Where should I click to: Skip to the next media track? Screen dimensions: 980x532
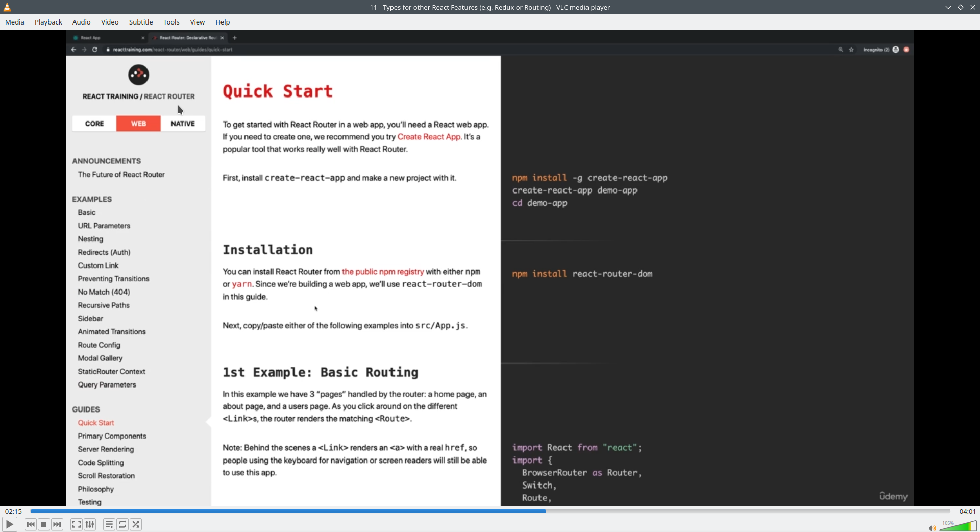click(x=58, y=524)
